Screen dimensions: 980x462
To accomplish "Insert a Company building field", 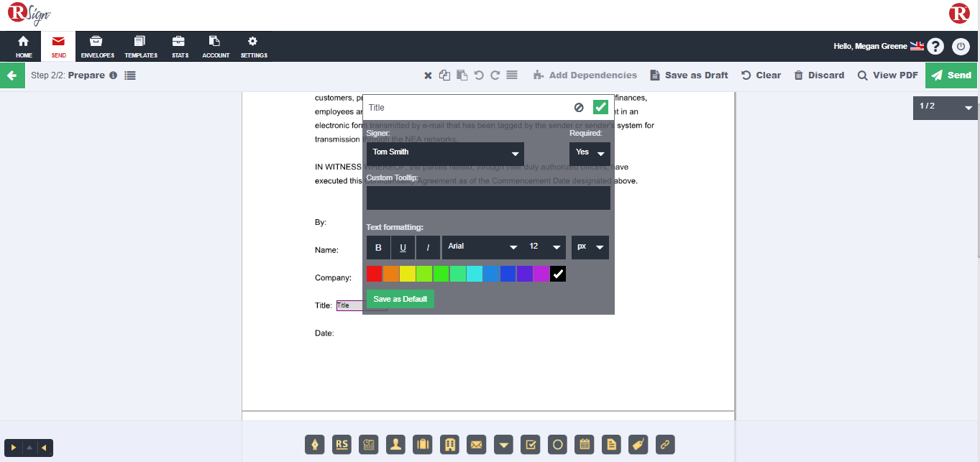I will 450,445.
